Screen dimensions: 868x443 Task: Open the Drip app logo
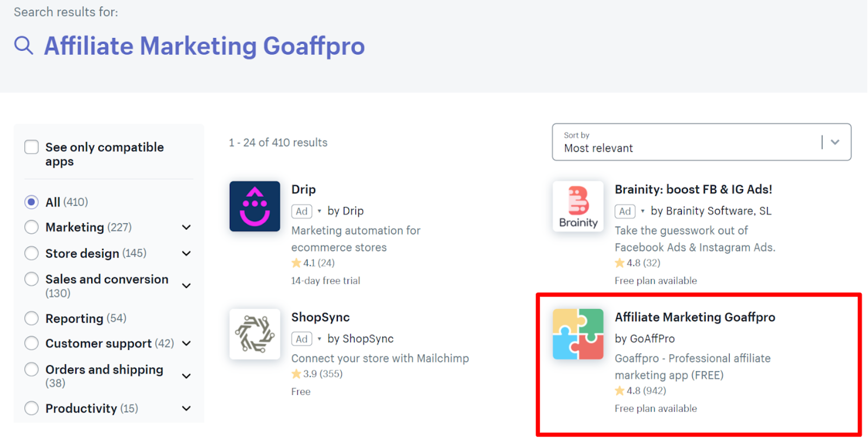(x=254, y=206)
